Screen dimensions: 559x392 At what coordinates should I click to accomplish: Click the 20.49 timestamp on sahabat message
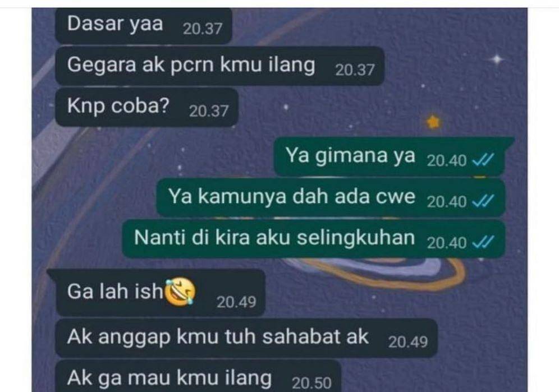[x=408, y=342]
